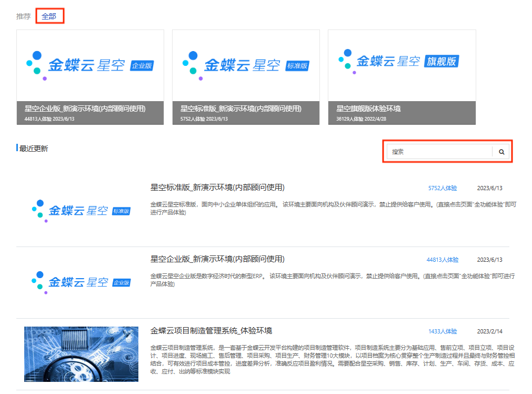532x394 pixels.
Task: Focus the 搜索 input field
Action: tap(440, 152)
